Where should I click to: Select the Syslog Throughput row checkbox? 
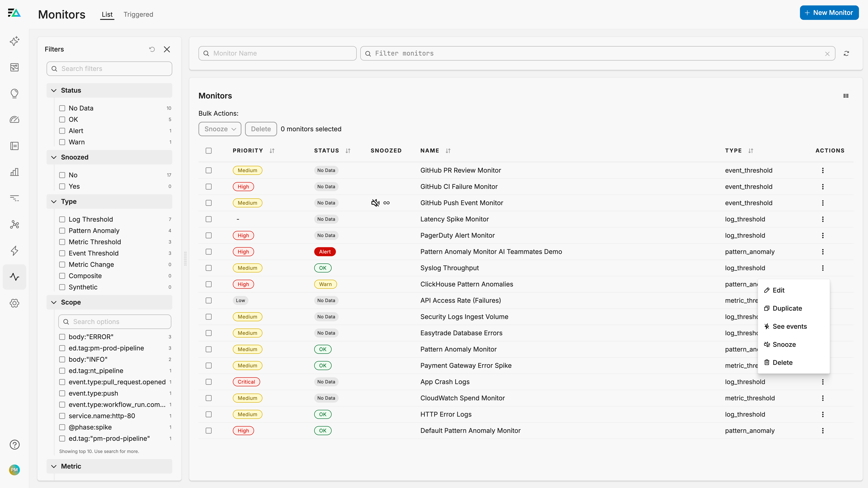(209, 268)
